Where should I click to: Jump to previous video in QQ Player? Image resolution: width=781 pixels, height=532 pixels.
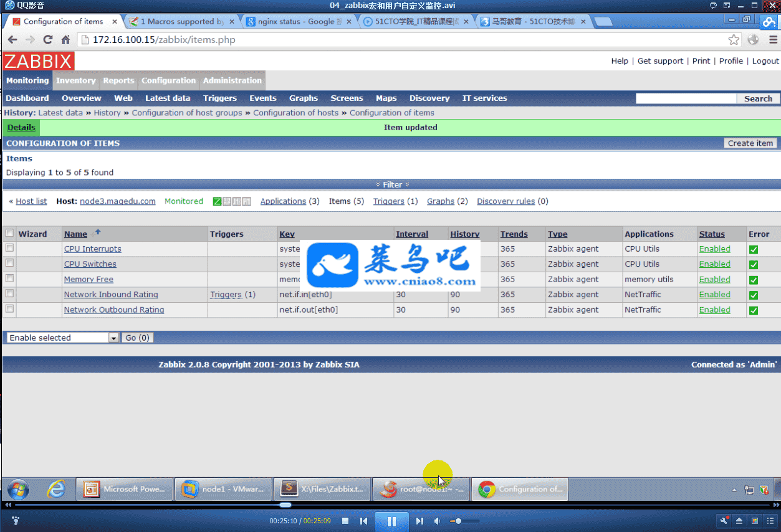click(364, 521)
